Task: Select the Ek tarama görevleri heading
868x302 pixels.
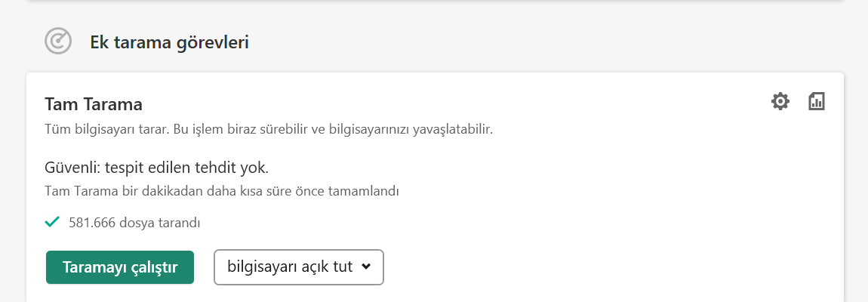Action: (x=169, y=42)
